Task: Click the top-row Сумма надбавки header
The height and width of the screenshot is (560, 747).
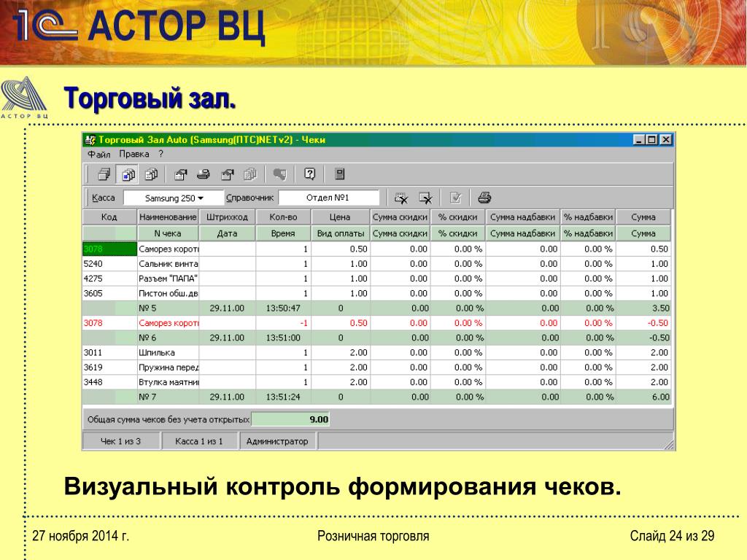Action: point(522,217)
